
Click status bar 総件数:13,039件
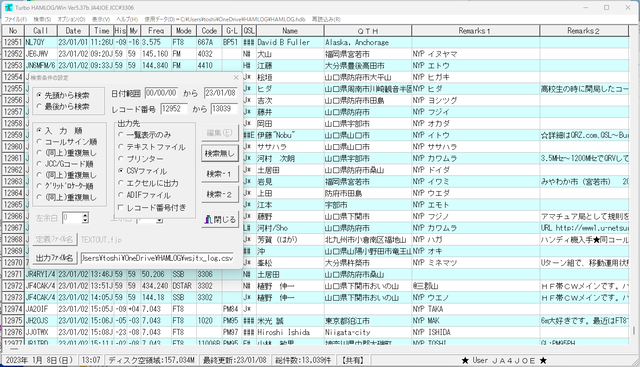pyautogui.click(x=303, y=360)
